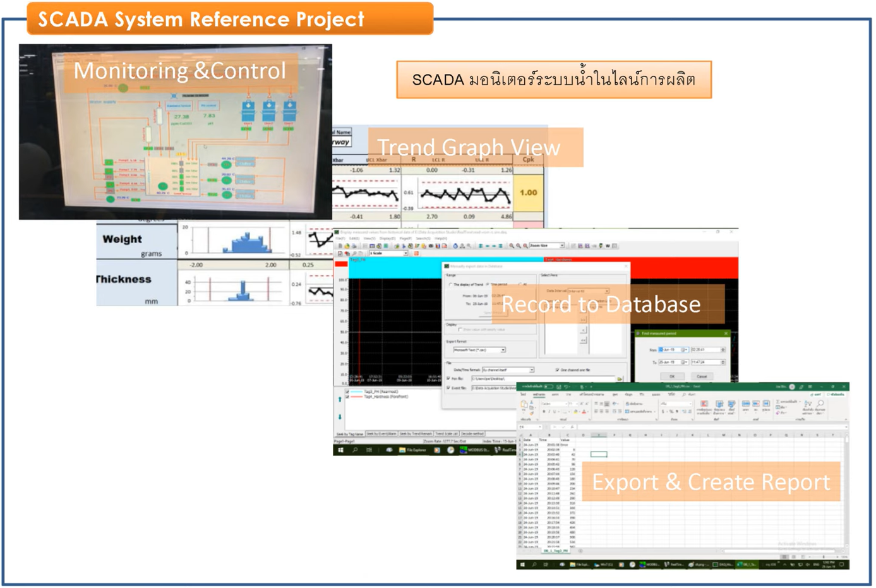Toggle the Tag3_PH (Rearmost) checkbox
Viewport: 876px width, 588px height.
pyautogui.click(x=347, y=392)
